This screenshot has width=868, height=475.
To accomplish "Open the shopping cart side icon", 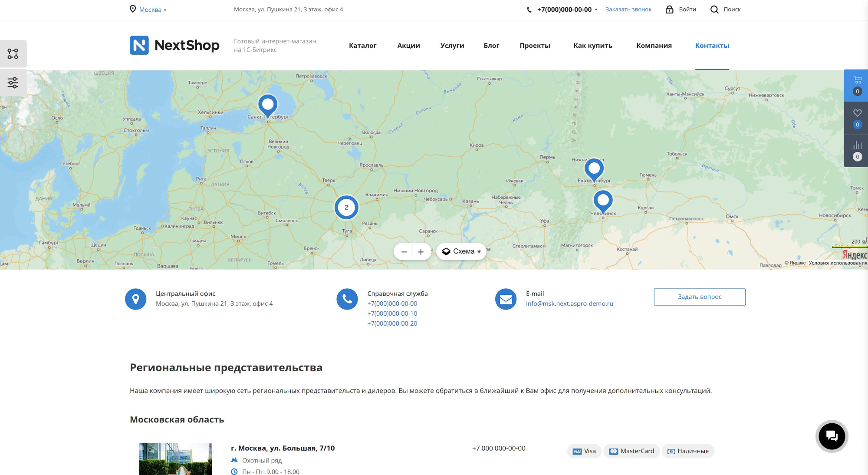I will 857,80.
